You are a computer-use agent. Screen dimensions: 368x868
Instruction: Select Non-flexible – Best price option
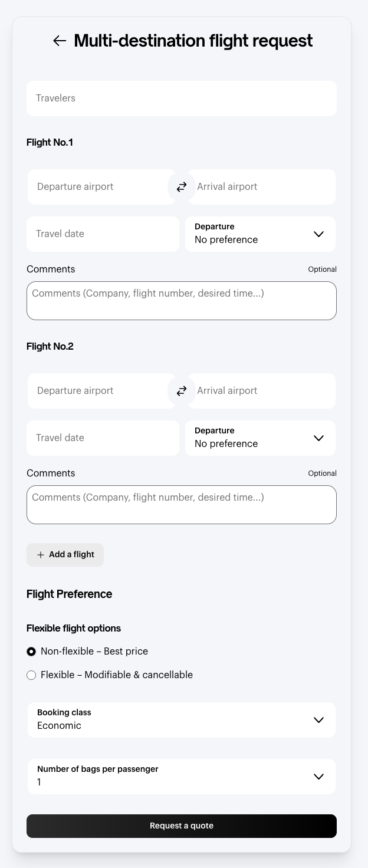31,652
